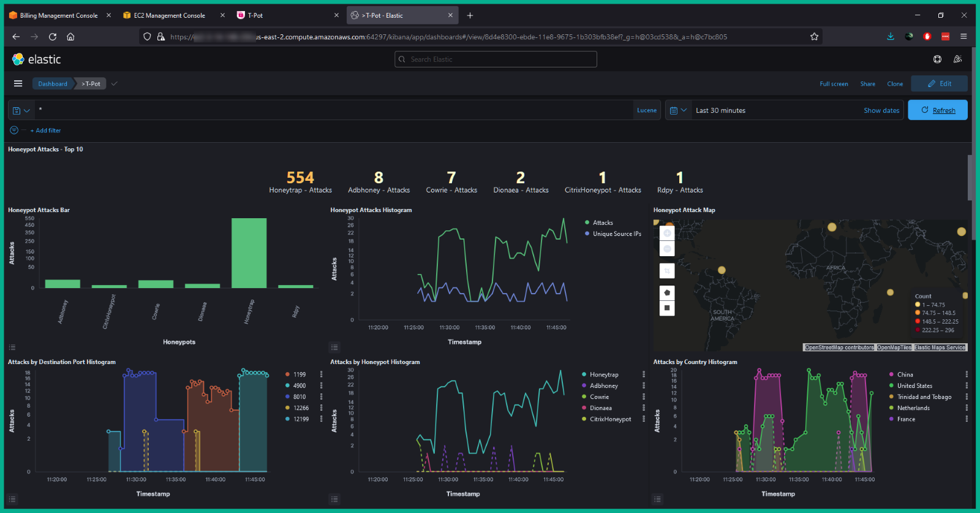Click the port 12199 legend color dot
This screenshot has width=980, height=513.
(287, 419)
